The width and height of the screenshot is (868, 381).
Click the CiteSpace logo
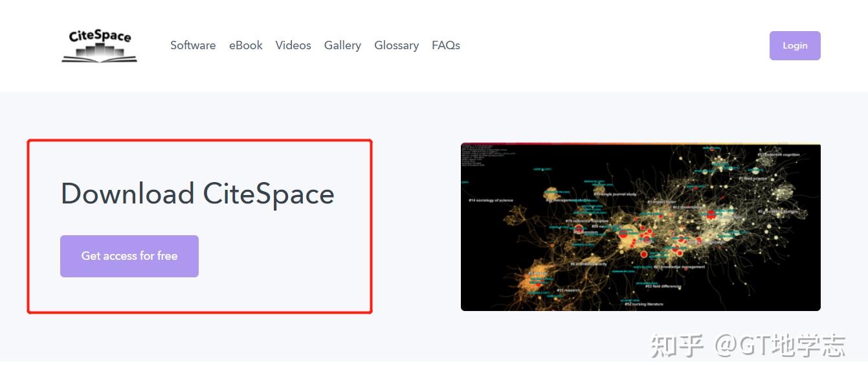click(x=98, y=47)
